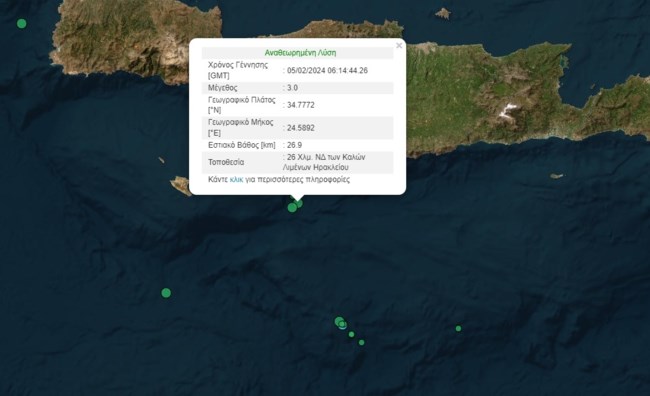Select the latitude value 34.7772
Screen dimensions: 650x396
301,105
